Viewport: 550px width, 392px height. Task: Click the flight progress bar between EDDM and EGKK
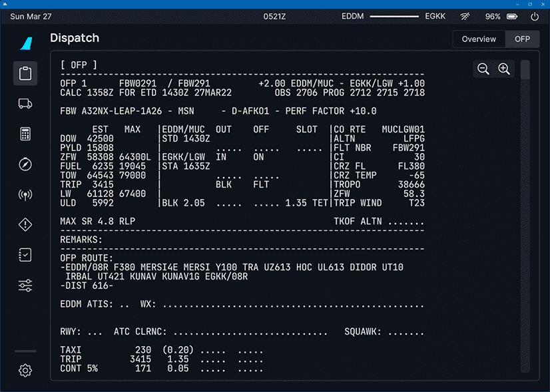point(394,16)
